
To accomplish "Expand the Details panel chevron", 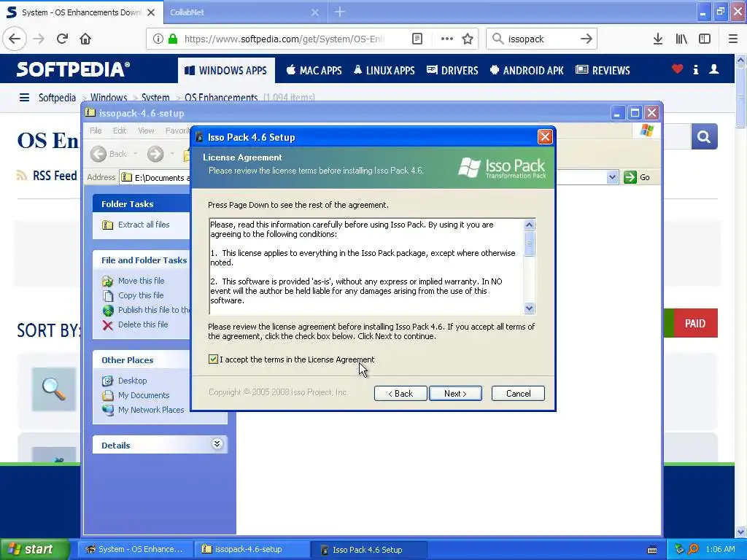I will [x=217, y=444].
